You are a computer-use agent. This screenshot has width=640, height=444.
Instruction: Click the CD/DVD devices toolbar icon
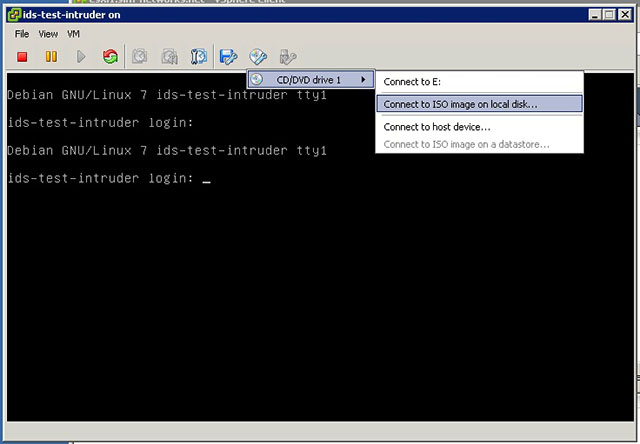[x=258, y=56]
